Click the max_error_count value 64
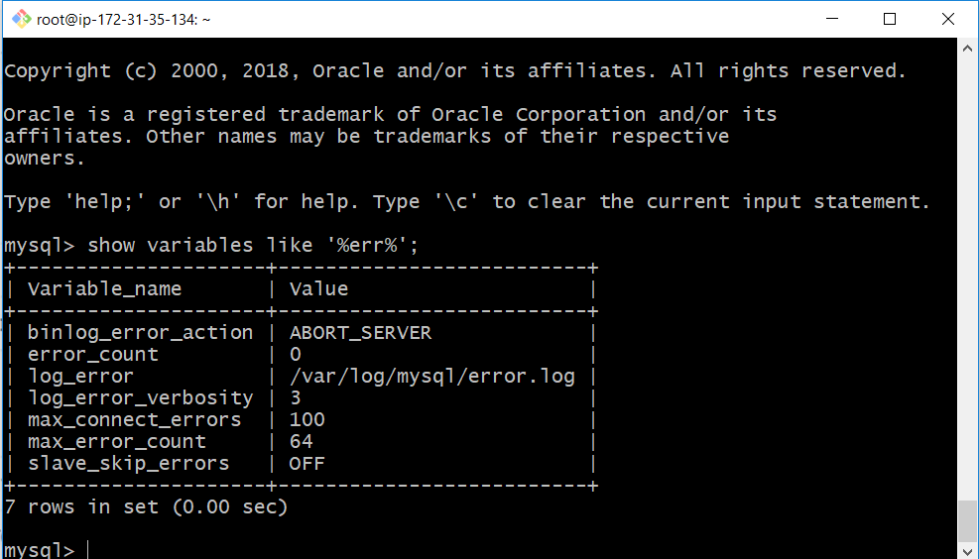 (x=302, y=442)
